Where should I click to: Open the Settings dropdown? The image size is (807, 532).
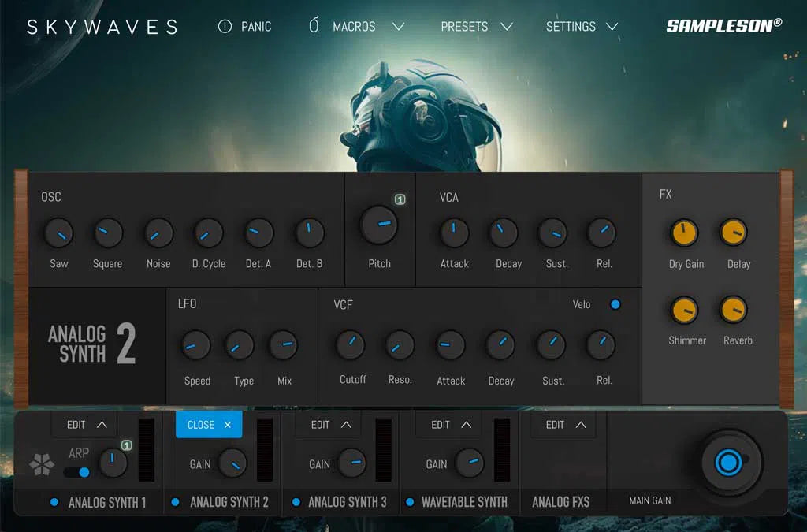[x=582, y=26]
